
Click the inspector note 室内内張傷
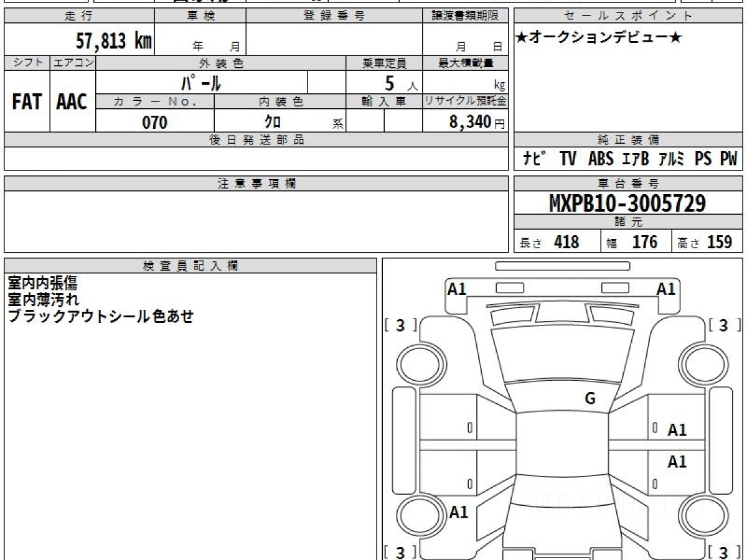tap(42, 283)
